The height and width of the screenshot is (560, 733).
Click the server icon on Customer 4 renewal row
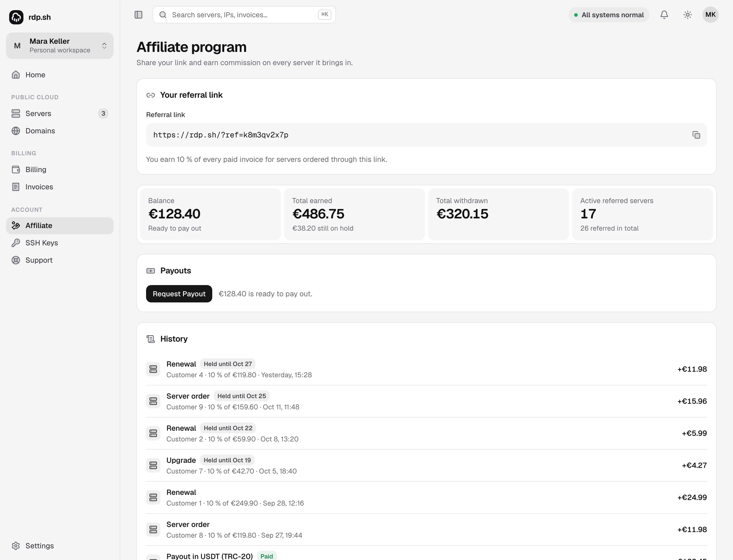coord(153,369)
